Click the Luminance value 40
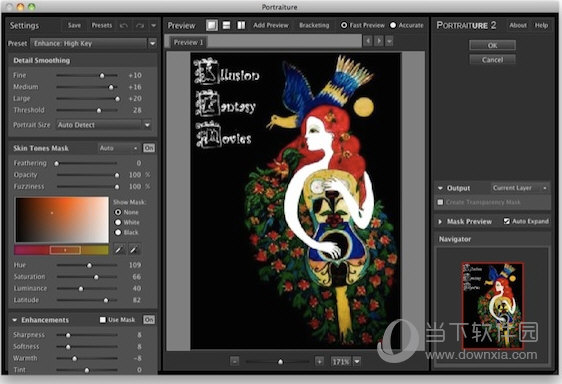The image size is (562, 384). [137, 288]
